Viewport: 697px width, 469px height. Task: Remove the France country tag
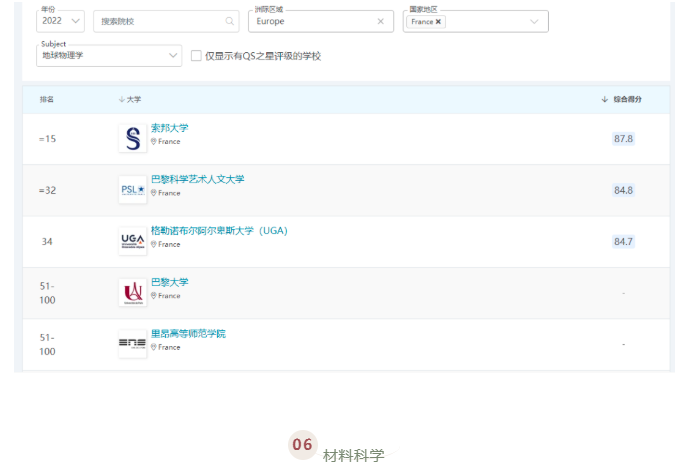coord(438,22)
